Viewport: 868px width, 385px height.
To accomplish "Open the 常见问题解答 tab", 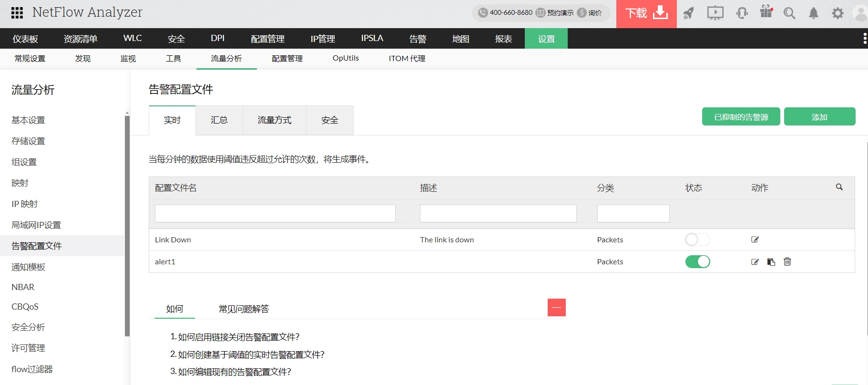I will click(x=244, y=309).
